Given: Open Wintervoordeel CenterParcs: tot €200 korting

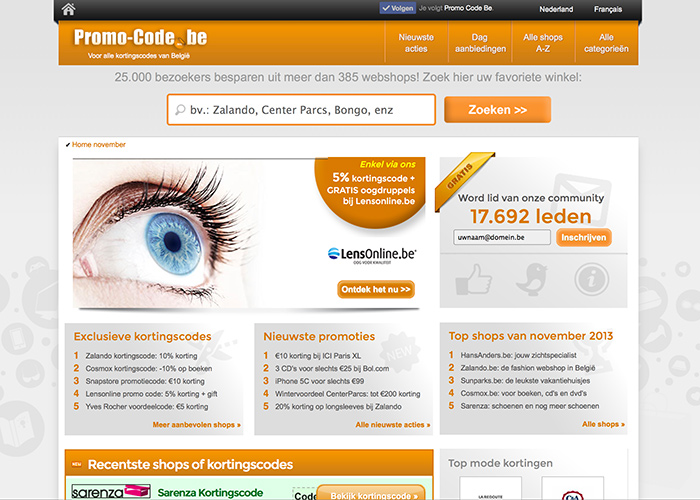Looking at the screenshot, I should point(347,394).
